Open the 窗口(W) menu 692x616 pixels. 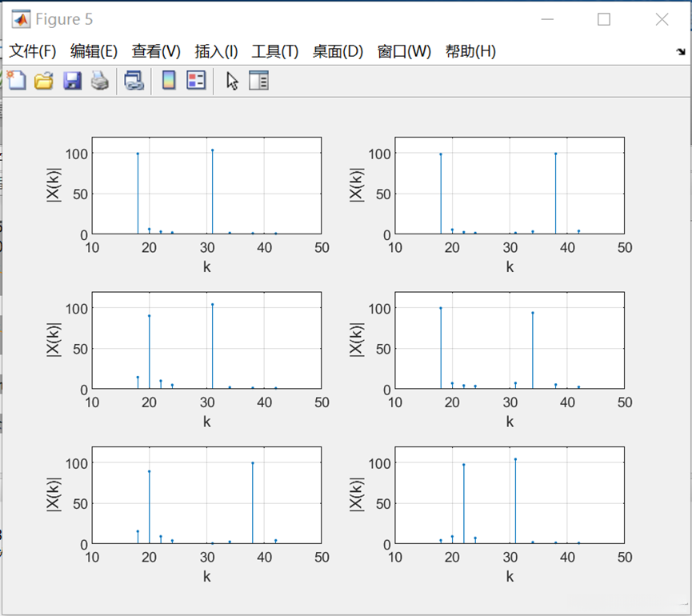[404, 51]
